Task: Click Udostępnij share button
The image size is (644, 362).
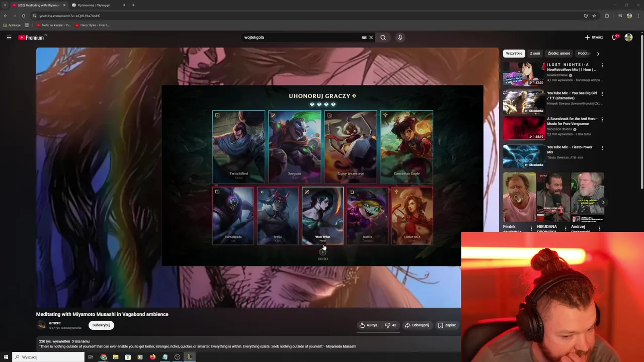Action: [x=417, y=325]
